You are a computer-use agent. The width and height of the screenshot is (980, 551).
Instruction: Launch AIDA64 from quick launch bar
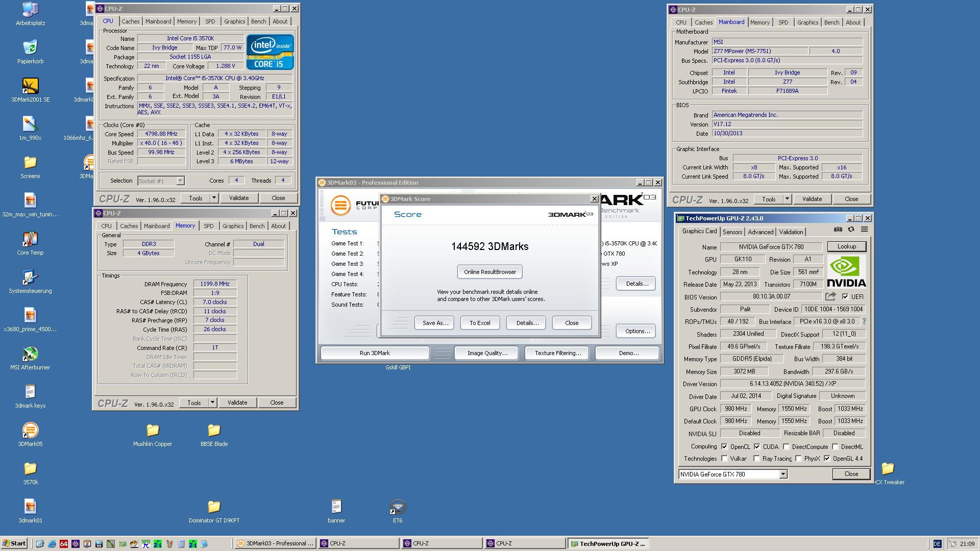point(64,544)
